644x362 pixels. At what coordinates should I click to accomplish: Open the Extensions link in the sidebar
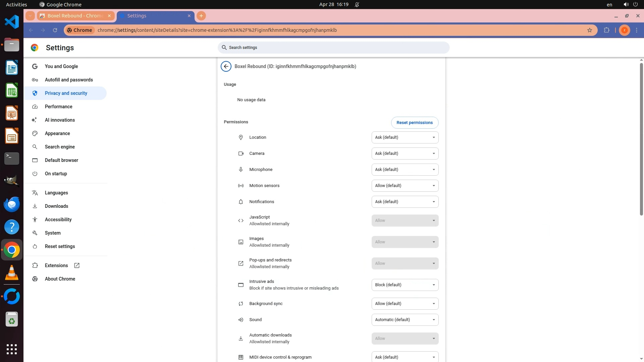[56, 265]
